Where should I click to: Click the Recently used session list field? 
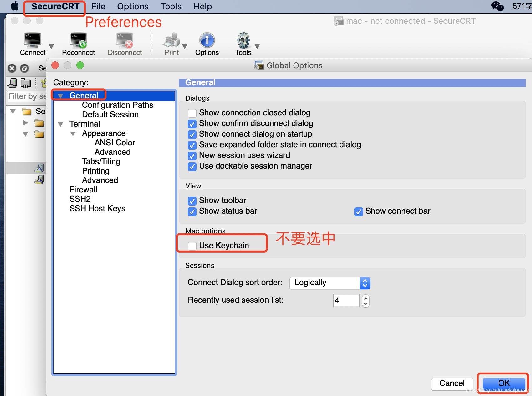coord(346,301)
